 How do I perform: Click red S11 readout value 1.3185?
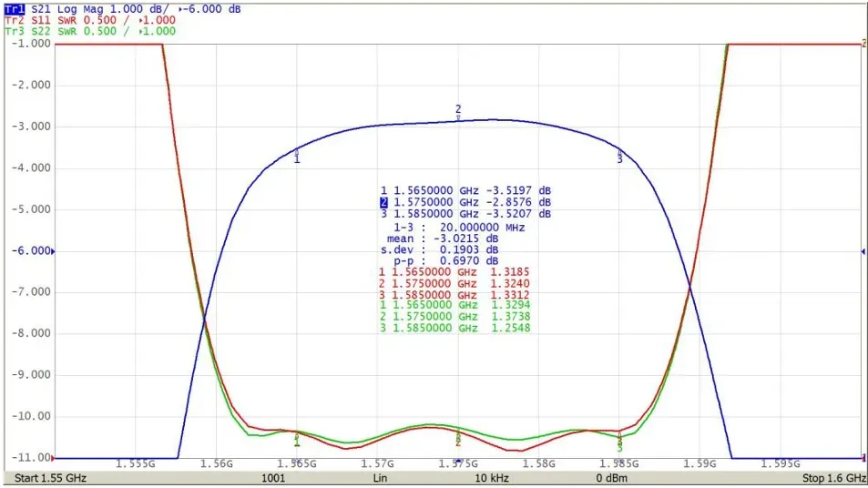(x=510, y=272)
